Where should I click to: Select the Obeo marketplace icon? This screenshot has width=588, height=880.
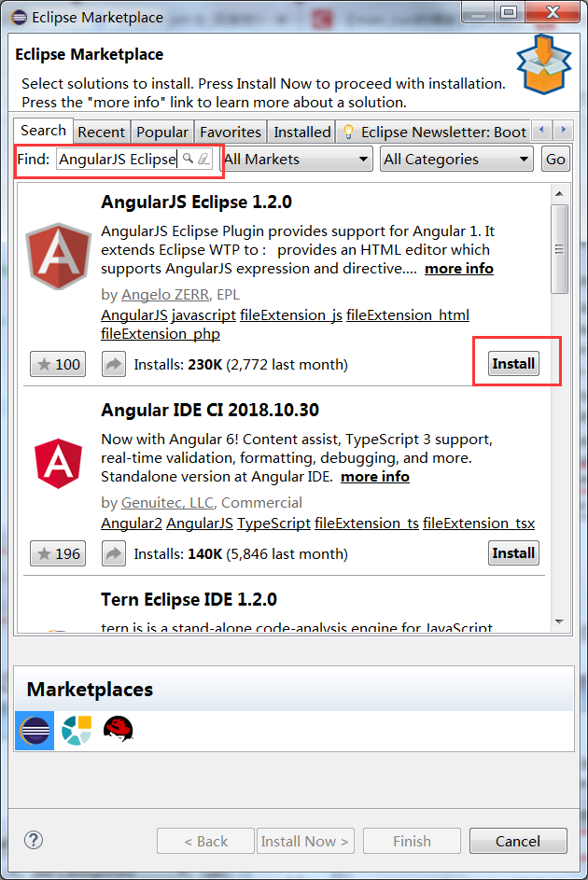[x=77, y=731]
